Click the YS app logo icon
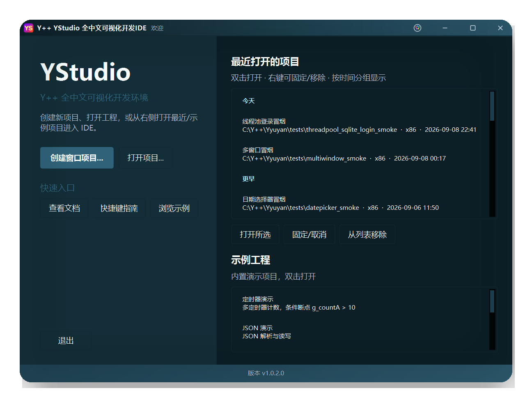This screenshot has width=532, height=402. tap(28, 28)
